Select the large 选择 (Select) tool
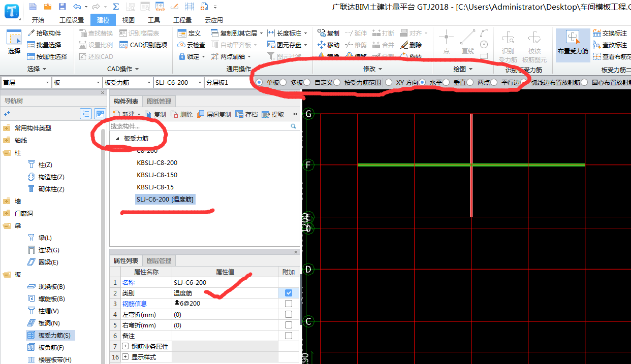 [14, 43]
